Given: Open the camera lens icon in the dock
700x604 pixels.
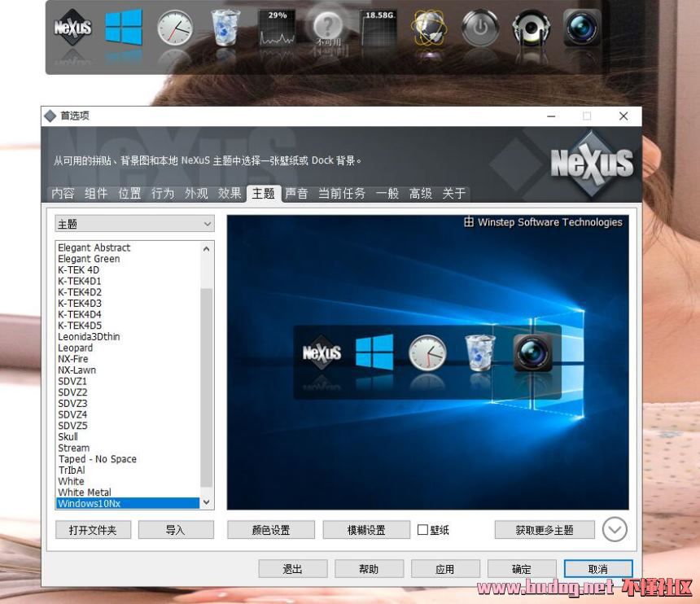Looking at the screenshot, I should (582, 28).
